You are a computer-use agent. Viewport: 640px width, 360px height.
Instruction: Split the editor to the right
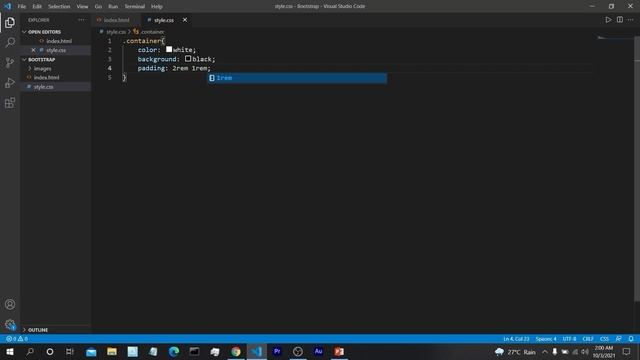[x=620, y=20]
